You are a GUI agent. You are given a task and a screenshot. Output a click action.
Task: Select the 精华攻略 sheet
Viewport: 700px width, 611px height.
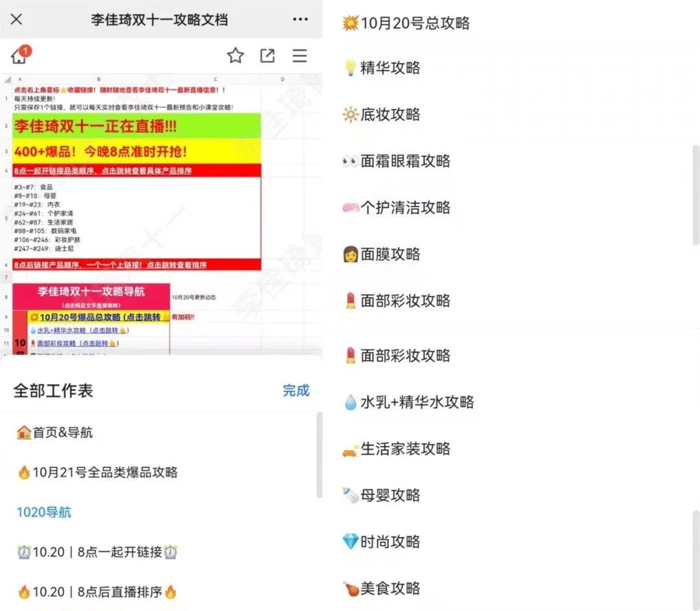382,68
